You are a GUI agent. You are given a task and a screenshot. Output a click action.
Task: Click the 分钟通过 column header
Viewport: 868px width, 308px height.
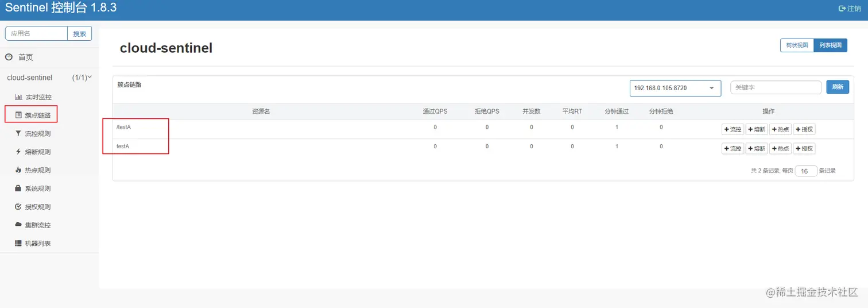(617, 111)
